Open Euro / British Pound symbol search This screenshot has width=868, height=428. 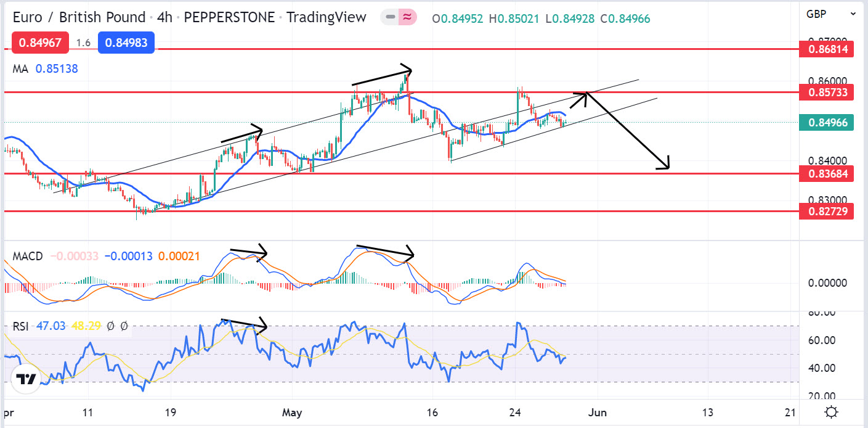(79, 18)
